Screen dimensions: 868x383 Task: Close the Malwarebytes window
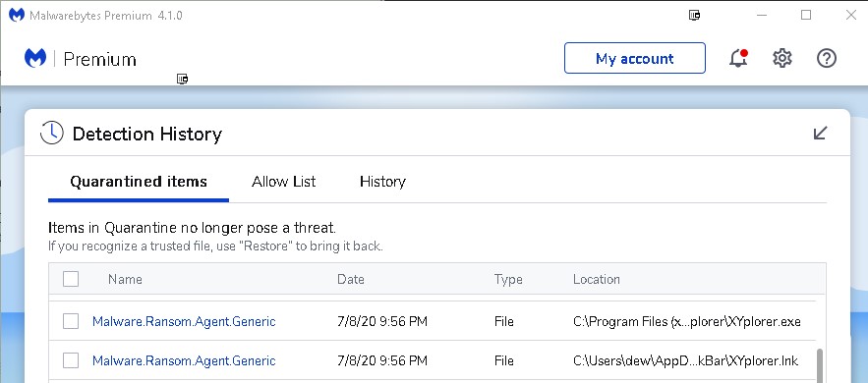click(x=851, y=15)
